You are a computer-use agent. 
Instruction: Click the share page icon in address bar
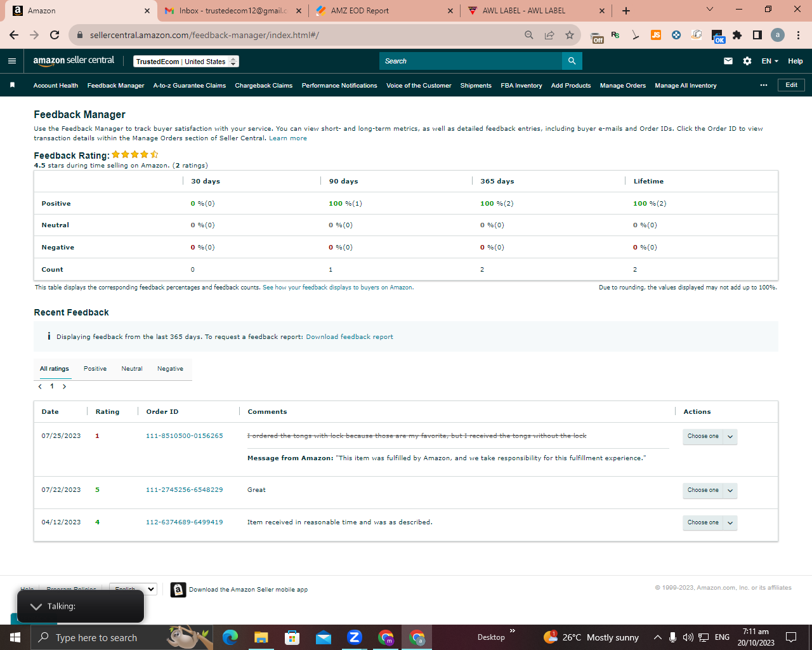coord(549,35)
